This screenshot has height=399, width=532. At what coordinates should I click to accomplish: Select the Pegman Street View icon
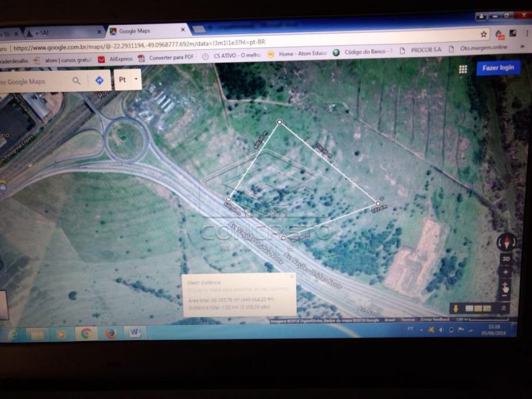(x=455, y=309)
